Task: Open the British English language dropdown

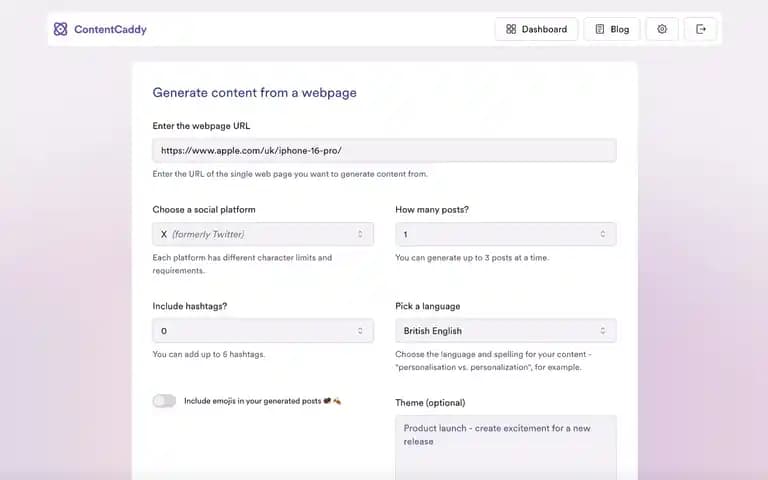Action: pyautogui.click(x=505, y=331)
